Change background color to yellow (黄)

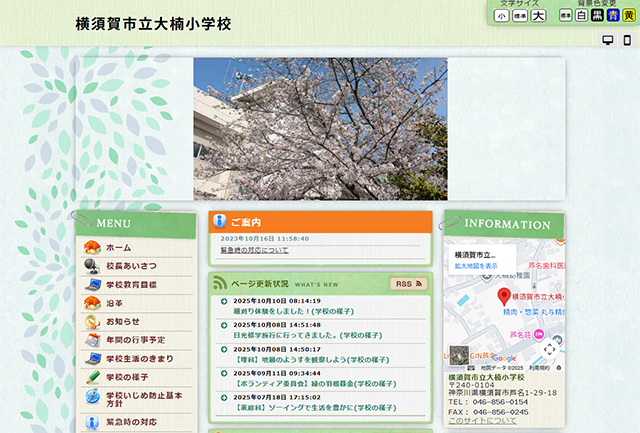click(x=629, y=16)
